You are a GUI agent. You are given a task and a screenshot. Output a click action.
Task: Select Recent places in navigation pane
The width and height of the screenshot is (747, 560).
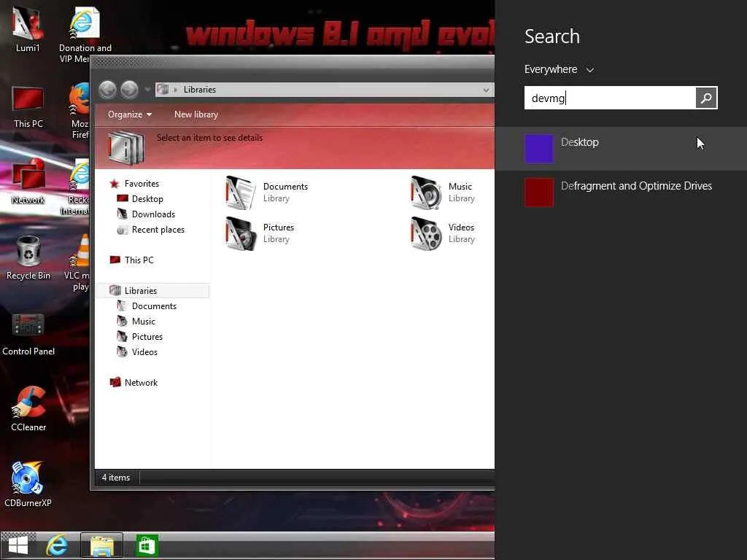point(158,230)
